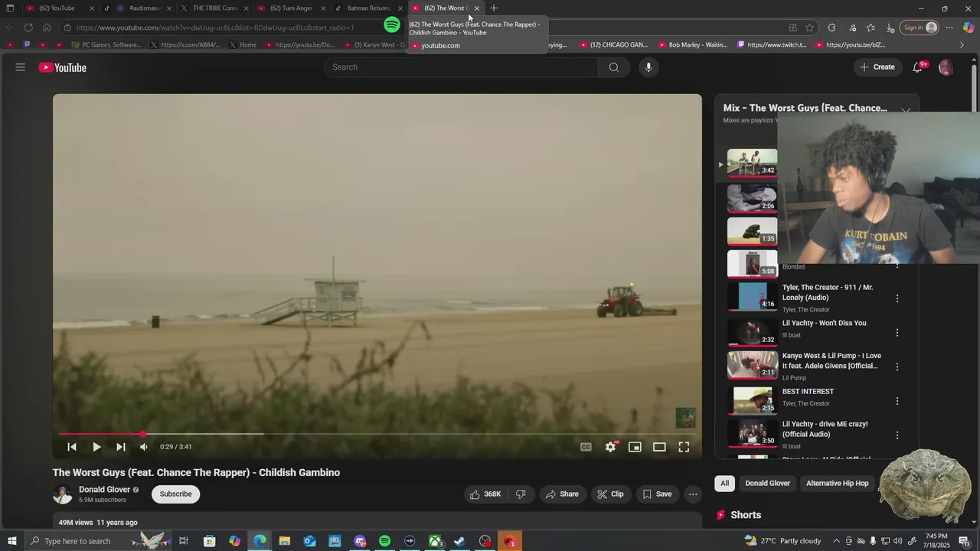Mute the video volume icon
Viewport: 980px width, 551px height.
click(x=143, y=447)
